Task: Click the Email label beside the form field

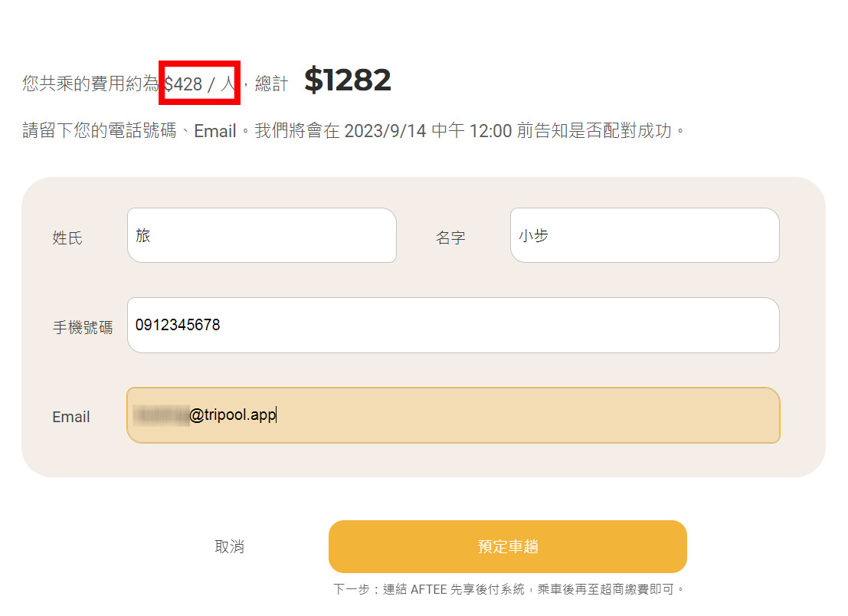Action: pos(71,418)
